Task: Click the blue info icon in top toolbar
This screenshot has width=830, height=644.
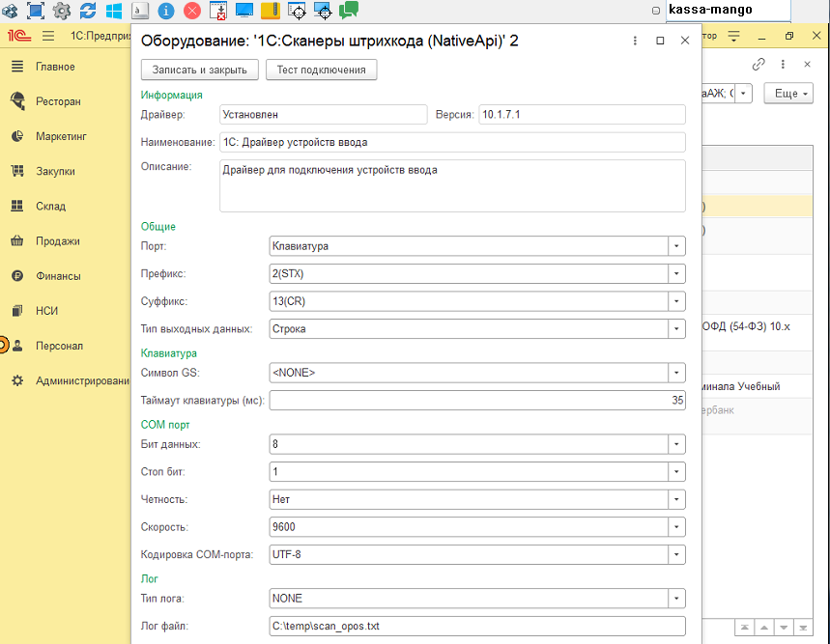Action: tap(165, 11)
